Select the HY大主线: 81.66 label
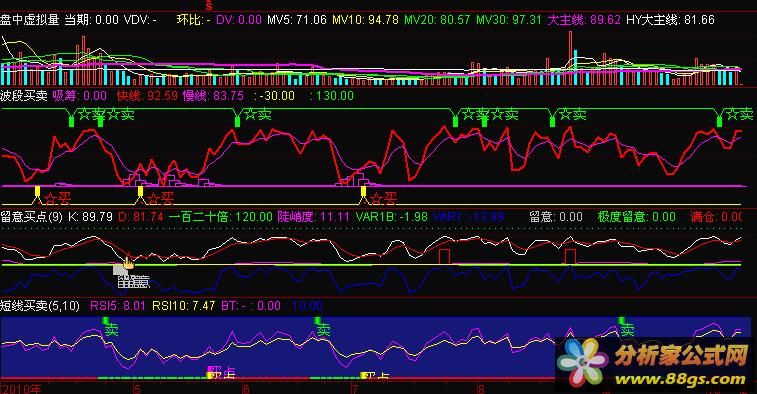The height and width of the screenshot is (394, 757). [x=670, y=20]
